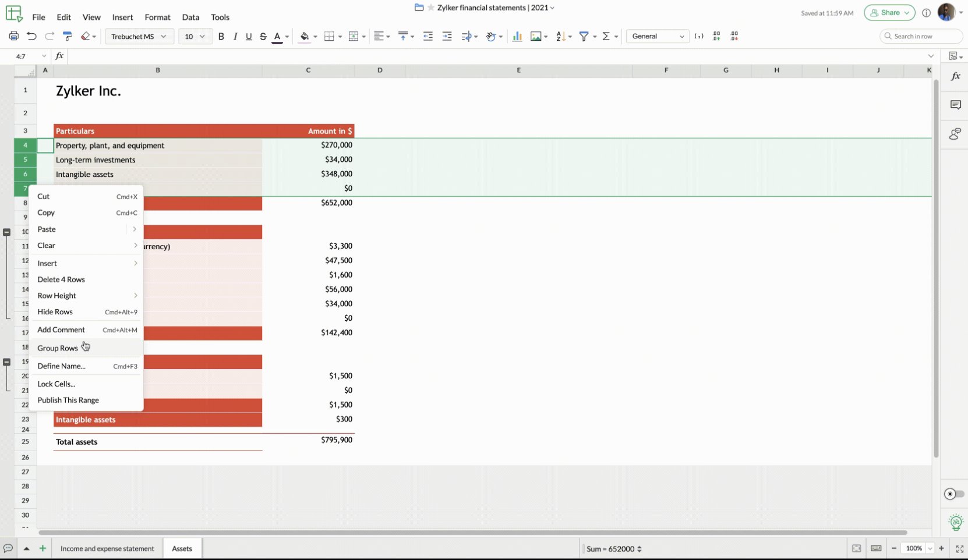
Task: Open the Format menu
Action: pyautogui.click(x=157, y=17)
